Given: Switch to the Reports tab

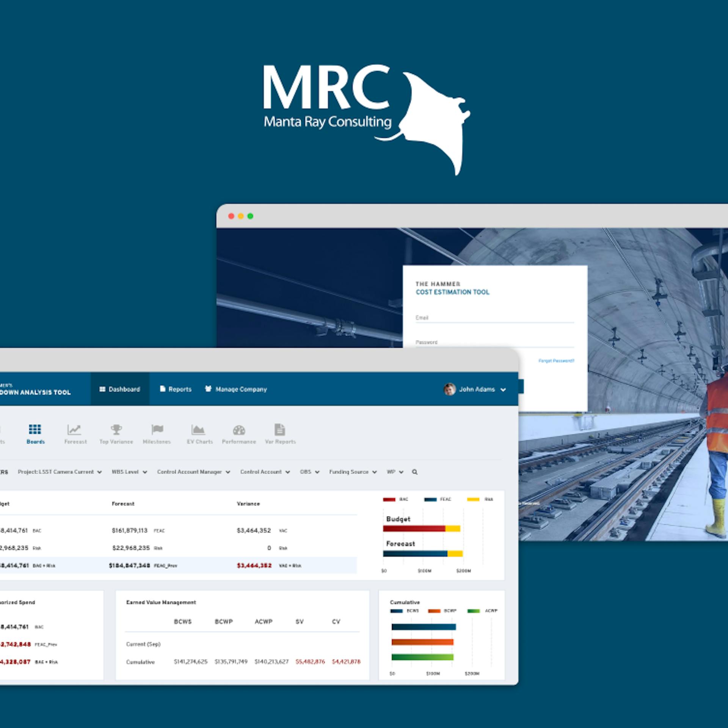Looking at the screenshot, I should coord(176,389).
